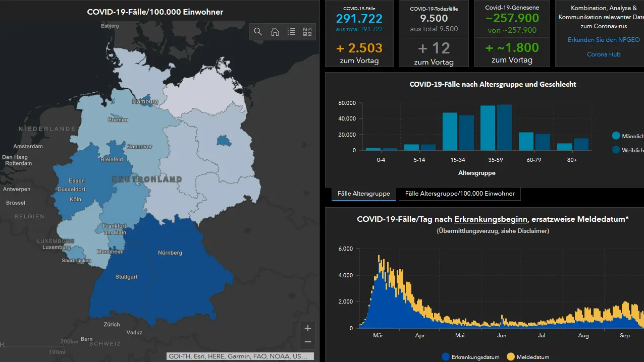
Task: Select Berlin's blue area on map
Action: 224,141
